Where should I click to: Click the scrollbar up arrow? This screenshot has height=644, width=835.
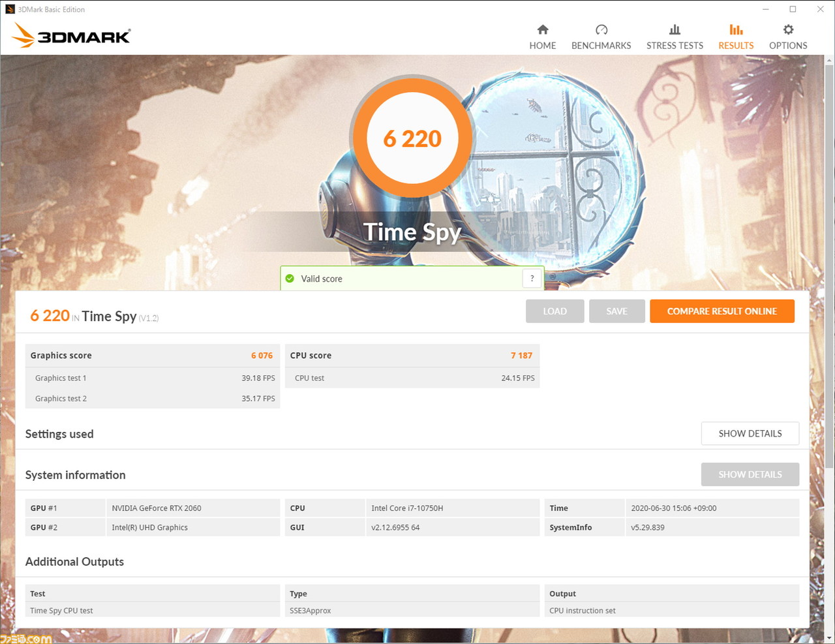coord(829,60)
